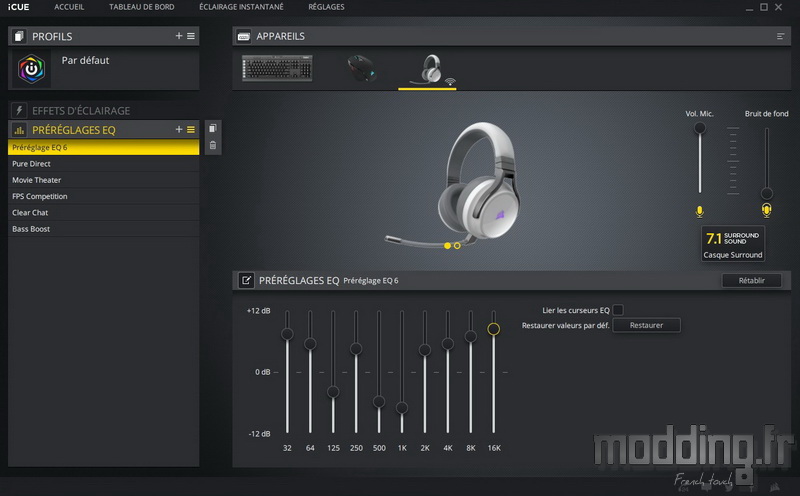
Task: Expand the Effets d'éclairage section
Action: coord(104,110)
